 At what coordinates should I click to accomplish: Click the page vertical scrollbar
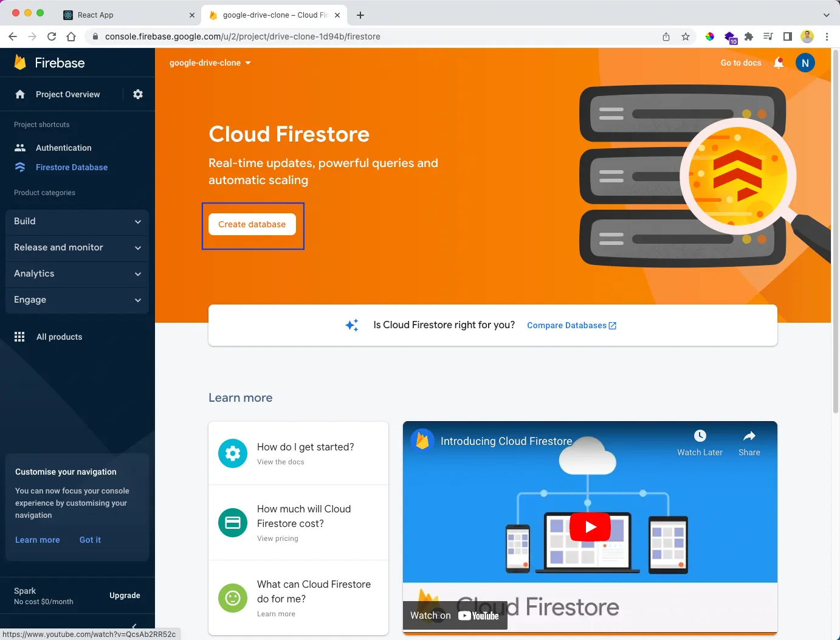click(x=836, y=231)
